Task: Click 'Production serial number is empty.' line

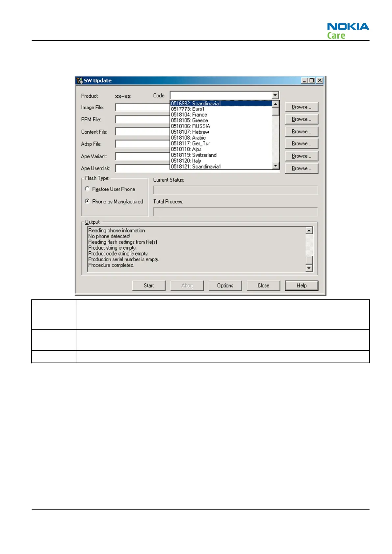Action: (x=124, y=259)
